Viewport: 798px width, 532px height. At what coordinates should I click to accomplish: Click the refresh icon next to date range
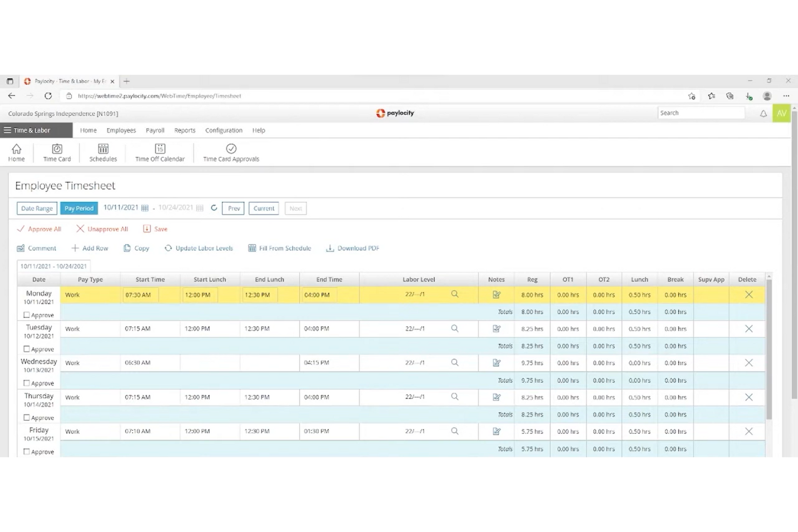click(214, 208)
